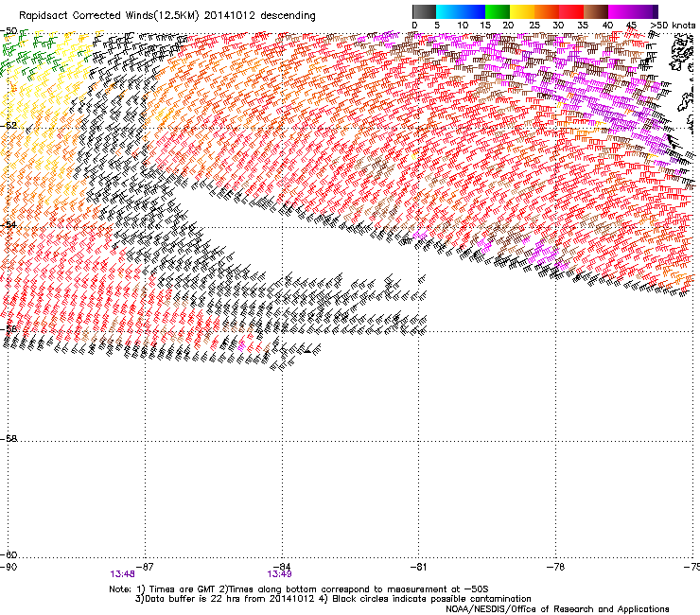Click the '20141012 descending' date in the title
The height and width of the screenshot is (615, 700).
(260, 16)
